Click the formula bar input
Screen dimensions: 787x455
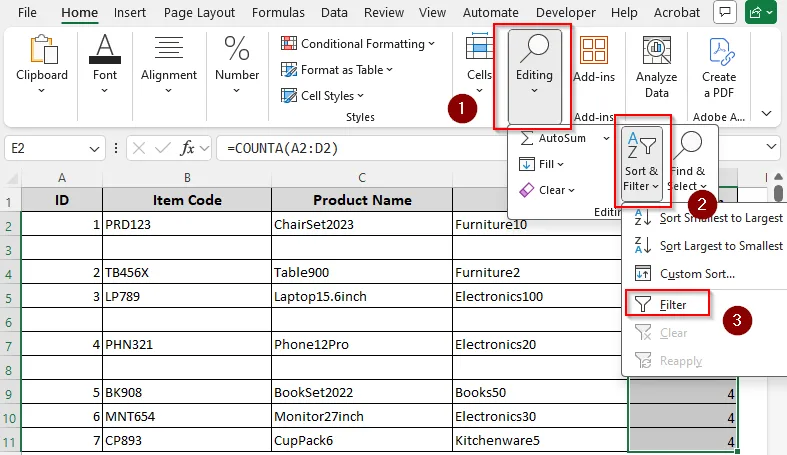click(361, 148)
